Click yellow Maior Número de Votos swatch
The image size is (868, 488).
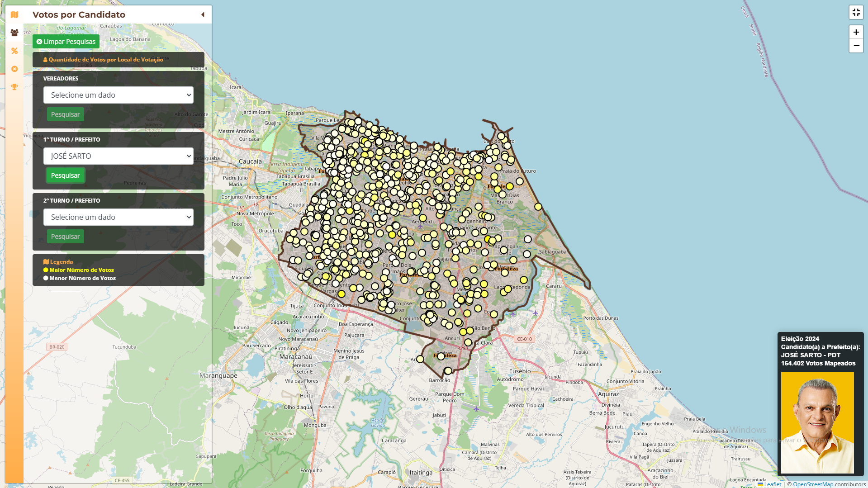tap(46, 270)
